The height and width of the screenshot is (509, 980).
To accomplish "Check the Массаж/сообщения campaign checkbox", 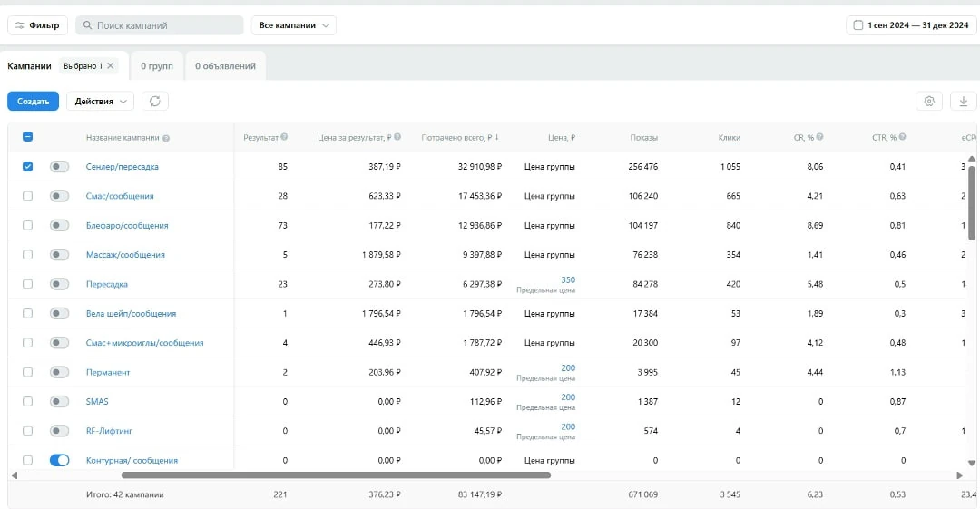I will click(x=27, y=254).
